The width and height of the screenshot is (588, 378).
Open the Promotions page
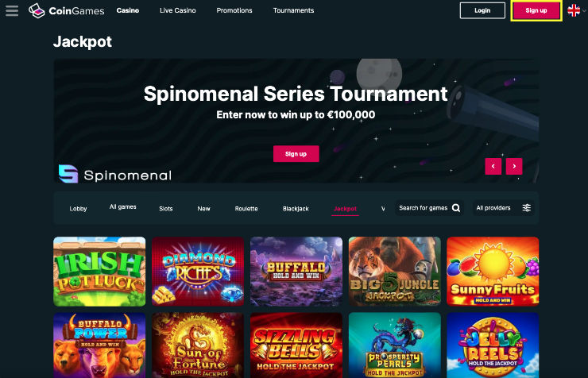pyautogui.click(x=234, y=10)
